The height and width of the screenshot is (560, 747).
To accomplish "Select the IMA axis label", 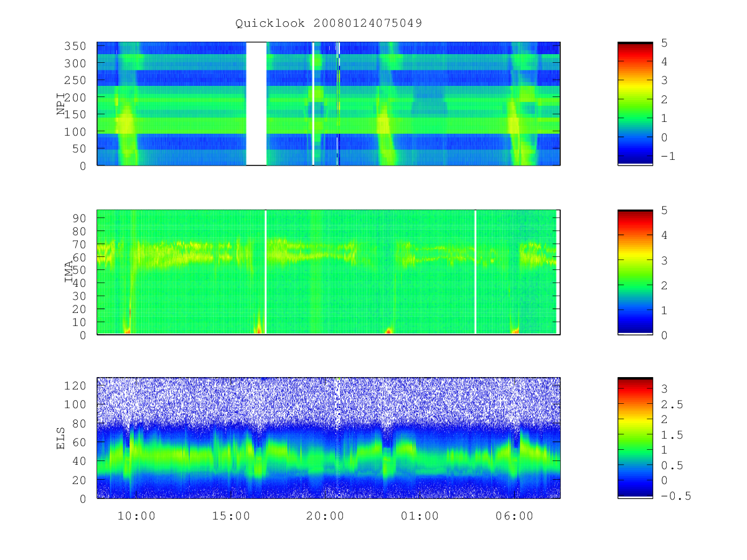I will [68, 273].
